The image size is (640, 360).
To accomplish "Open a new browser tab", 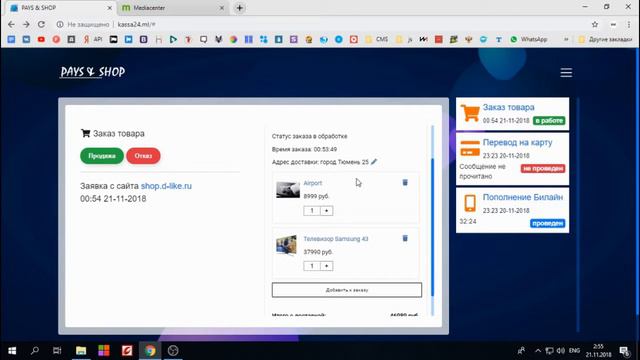I will pos(240,8).
